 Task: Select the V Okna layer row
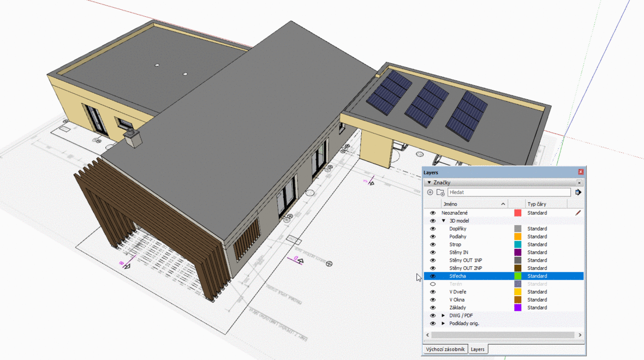click(504, 299)
